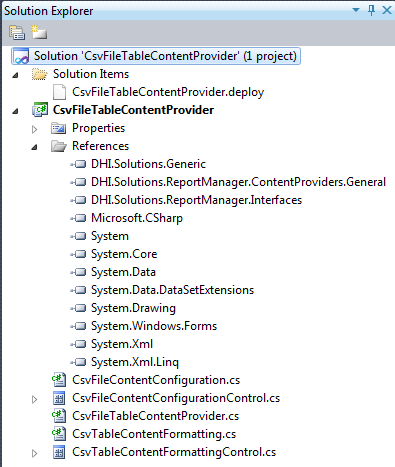This screenshot has width=395, height=467.
Task: Click the Properties toolbar icon
Action: tap(17, 33)
